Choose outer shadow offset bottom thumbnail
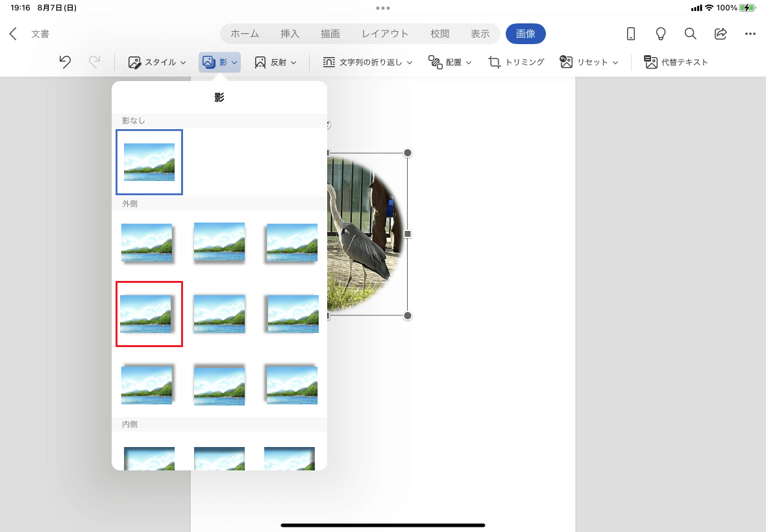This screenshot has width=766, height=532. (219, 243)
